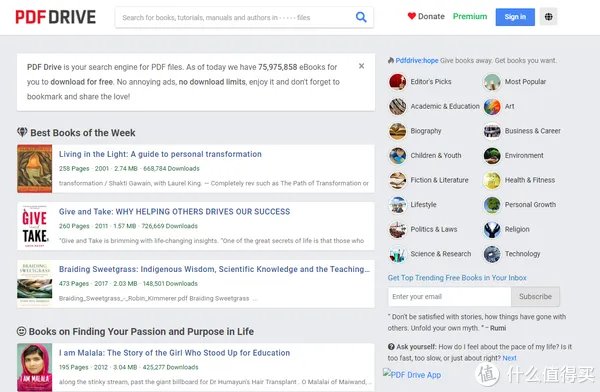Image resolution: width=600 pixels, height=392 pixels.
Task: Click the Sign in button
Action: click(515, 17)
